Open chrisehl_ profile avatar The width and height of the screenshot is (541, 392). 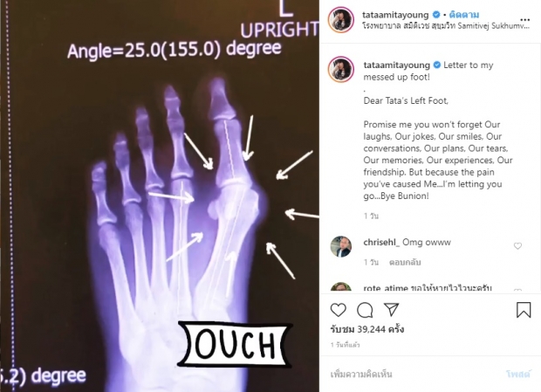[341, 246]
